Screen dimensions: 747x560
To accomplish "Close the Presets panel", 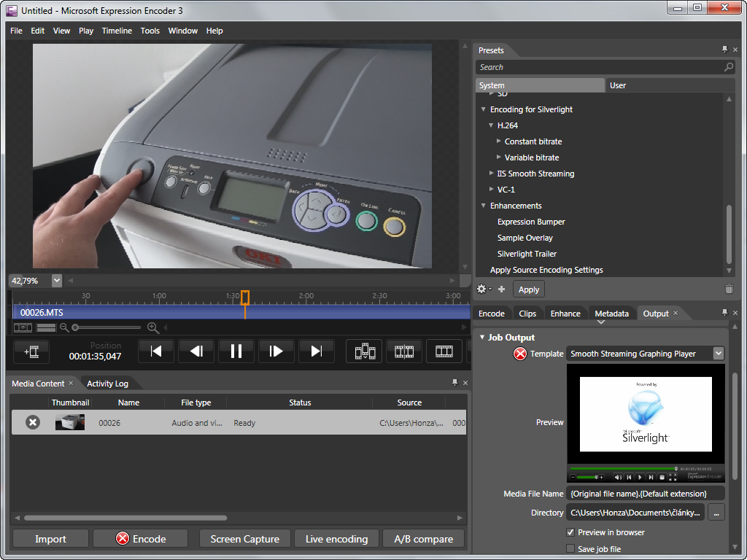I will pos(735,50).
